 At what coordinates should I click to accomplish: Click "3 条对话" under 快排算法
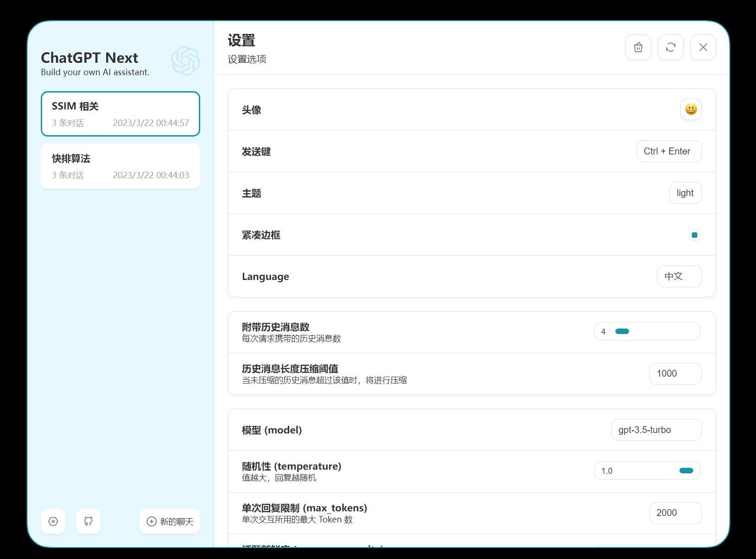[x=68, y=175]
